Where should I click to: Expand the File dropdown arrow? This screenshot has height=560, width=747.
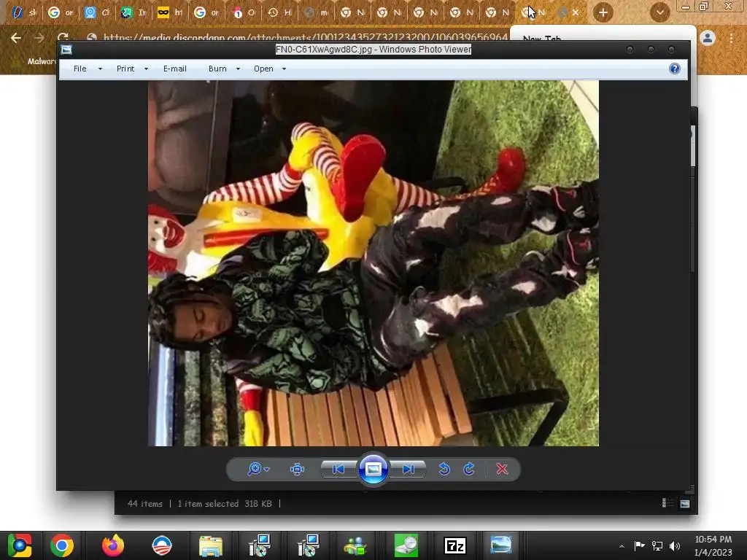point(100,69)
